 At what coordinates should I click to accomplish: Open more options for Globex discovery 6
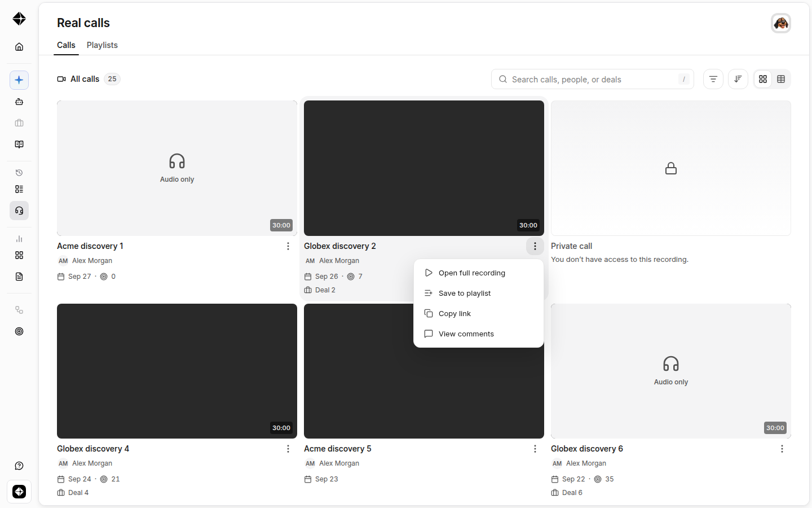(x=782, y=449)
